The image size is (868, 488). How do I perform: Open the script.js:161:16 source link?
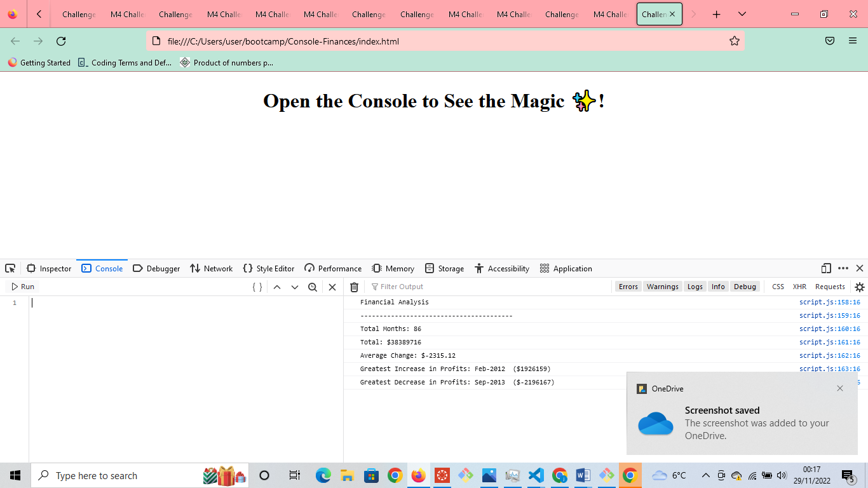(x=830, y=342)
